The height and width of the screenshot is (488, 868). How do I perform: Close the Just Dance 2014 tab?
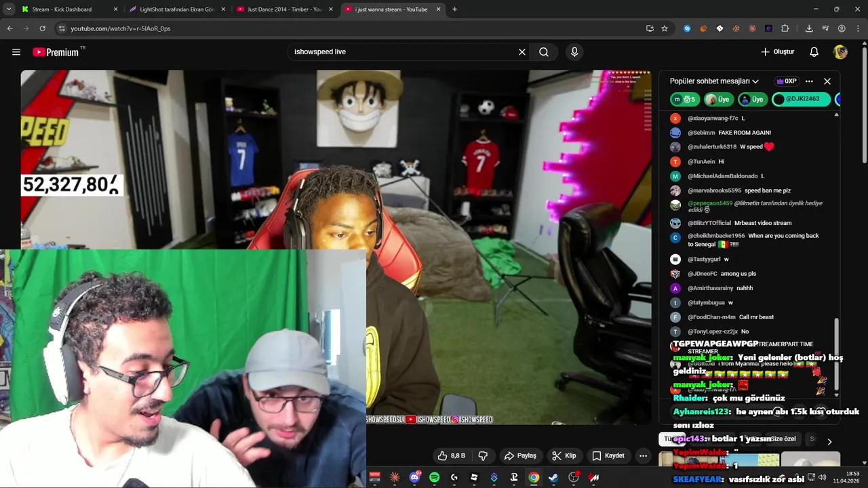click(x=331, y=9)
